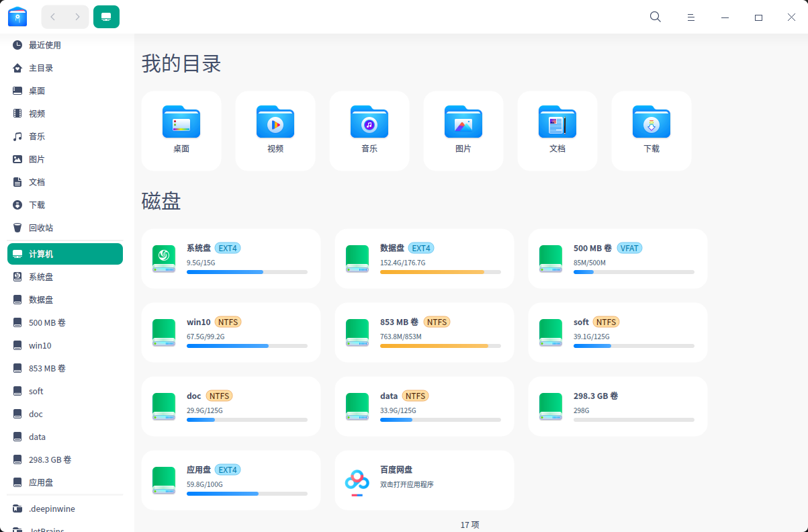Viewport: 808px width, 532px height.
Task: Launch the 百度网盘 application icon
Action: click(x=357, y=481)
